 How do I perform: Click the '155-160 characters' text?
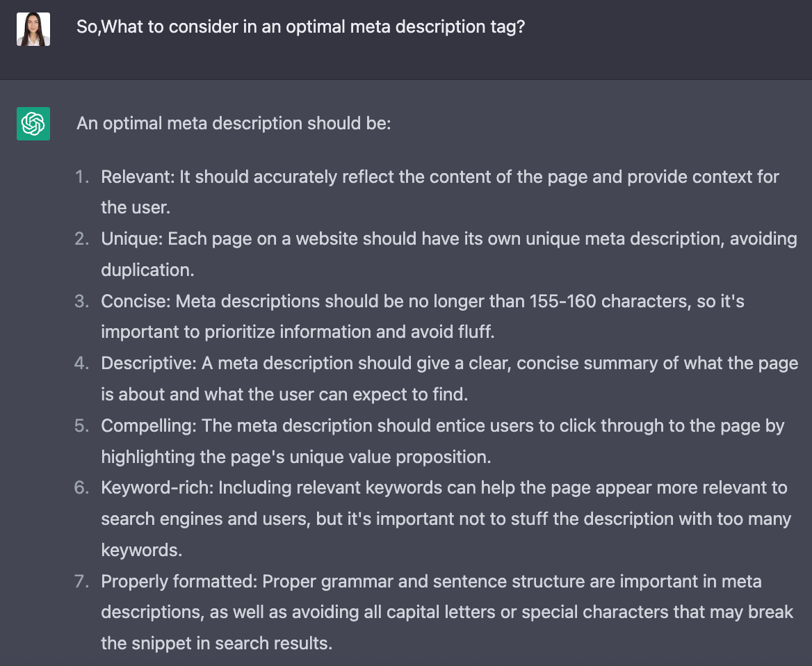click(610, 302)
